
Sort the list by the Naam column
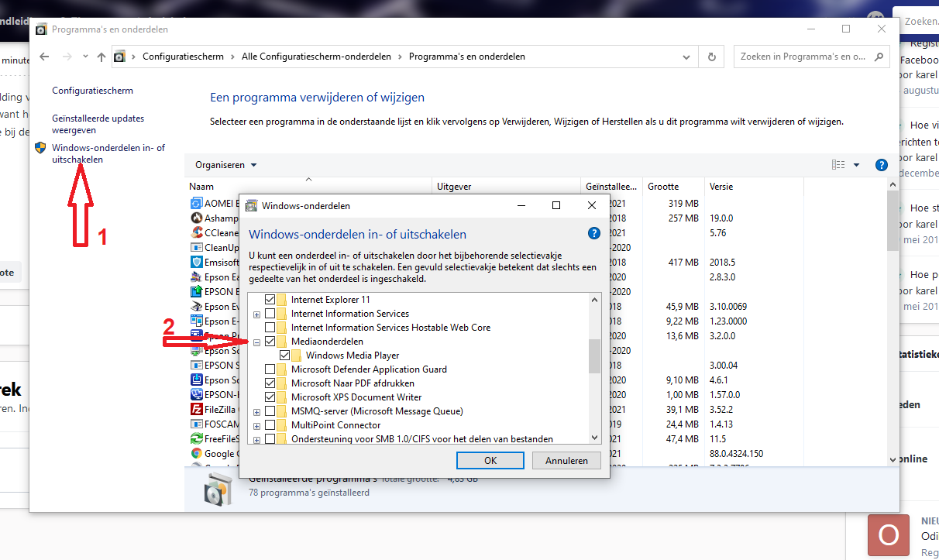[x=310, y=187]
